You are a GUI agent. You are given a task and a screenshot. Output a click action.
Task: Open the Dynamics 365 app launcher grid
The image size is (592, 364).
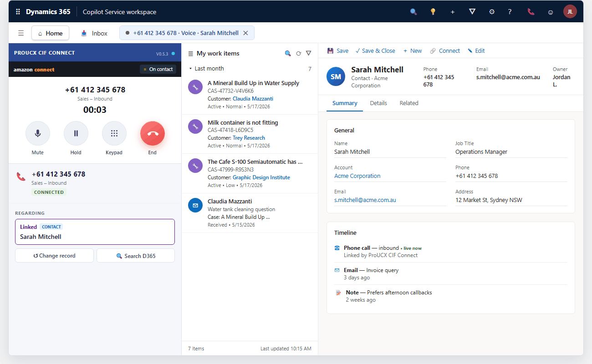(x=18, y=12)
